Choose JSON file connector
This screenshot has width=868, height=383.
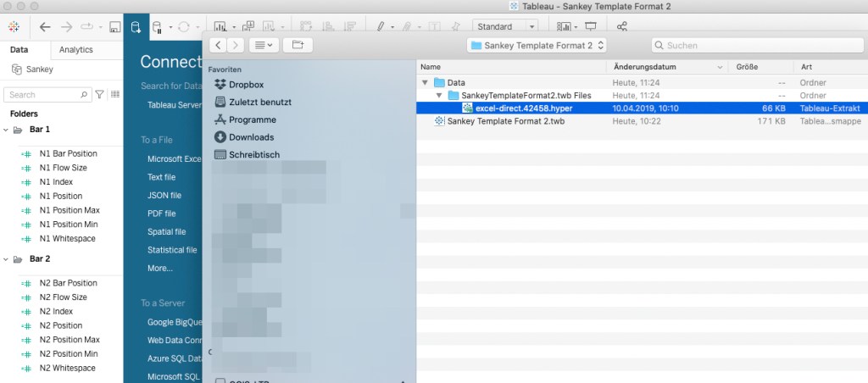click(x=164, y=196)
